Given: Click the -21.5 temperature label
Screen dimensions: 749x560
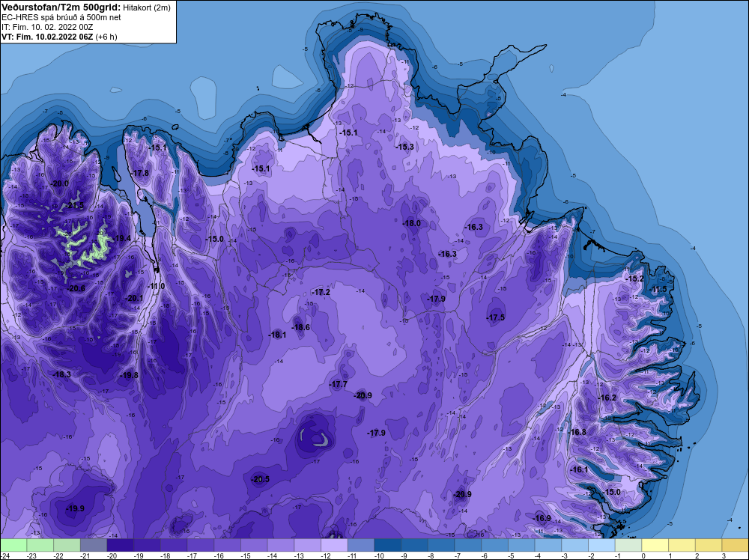Looking at the screenshot, I should tap(75, 205).
